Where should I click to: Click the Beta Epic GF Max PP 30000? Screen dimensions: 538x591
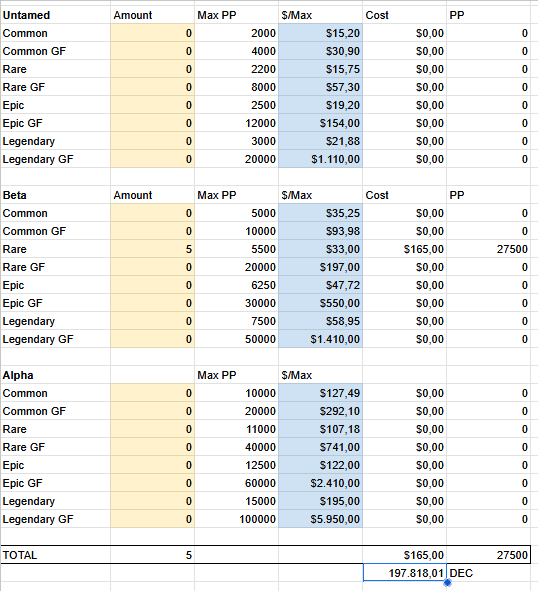click(236, 303)
